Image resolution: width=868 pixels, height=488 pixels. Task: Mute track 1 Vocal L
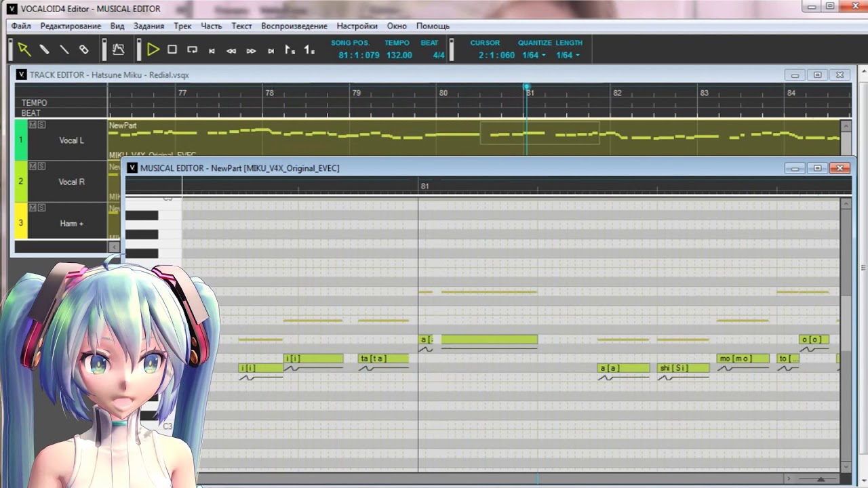pyautogui.click(x=33, y=125)
